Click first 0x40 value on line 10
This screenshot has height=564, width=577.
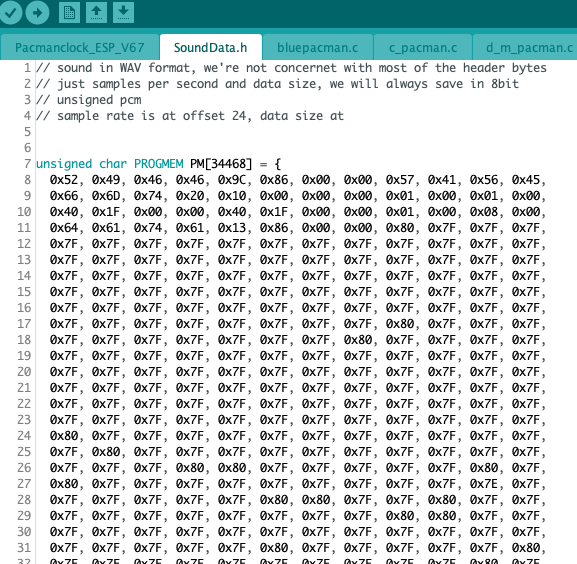64,212
